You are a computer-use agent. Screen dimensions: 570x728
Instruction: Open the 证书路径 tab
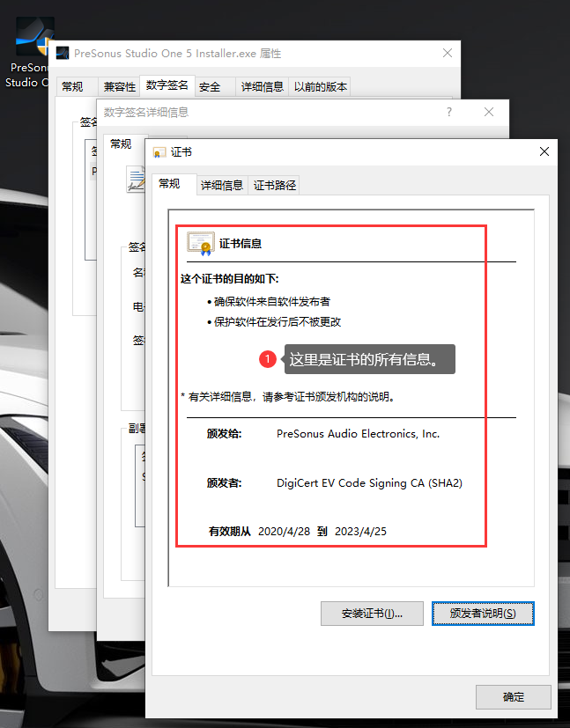click(x=275, y=185)
